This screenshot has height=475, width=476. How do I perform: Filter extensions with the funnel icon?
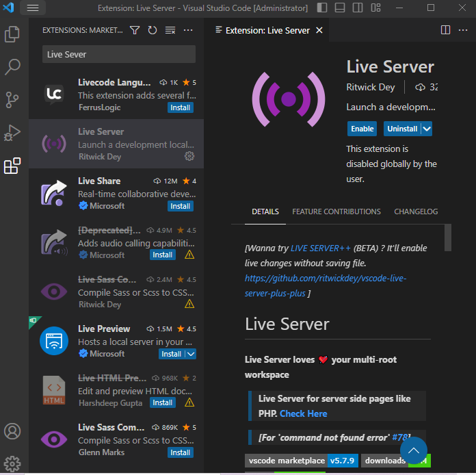coord(135,30)
